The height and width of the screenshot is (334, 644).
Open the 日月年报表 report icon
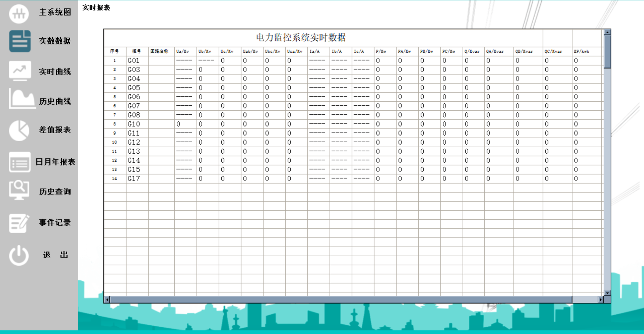[19, 162]
